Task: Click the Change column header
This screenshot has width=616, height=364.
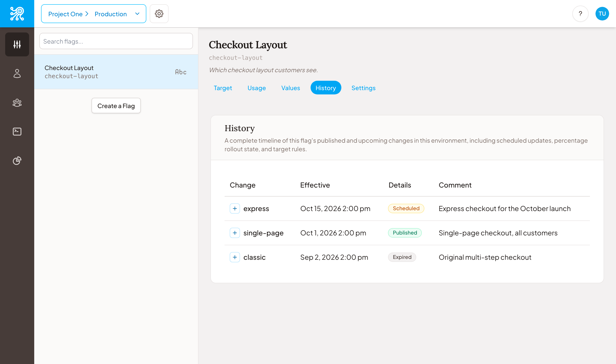Action: tap(243, 185)
